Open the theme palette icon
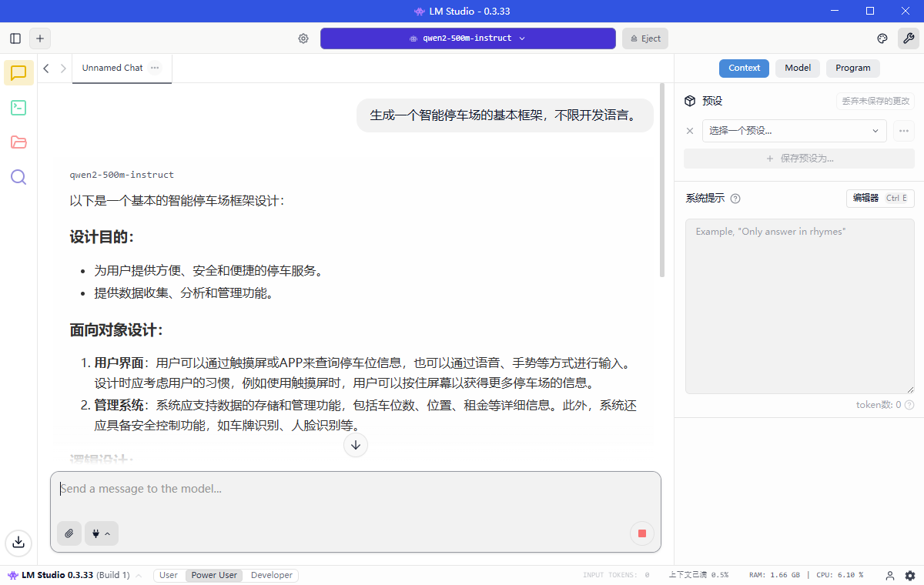The width and height of the screenshot is (924, 585). [x=882, y=38]
